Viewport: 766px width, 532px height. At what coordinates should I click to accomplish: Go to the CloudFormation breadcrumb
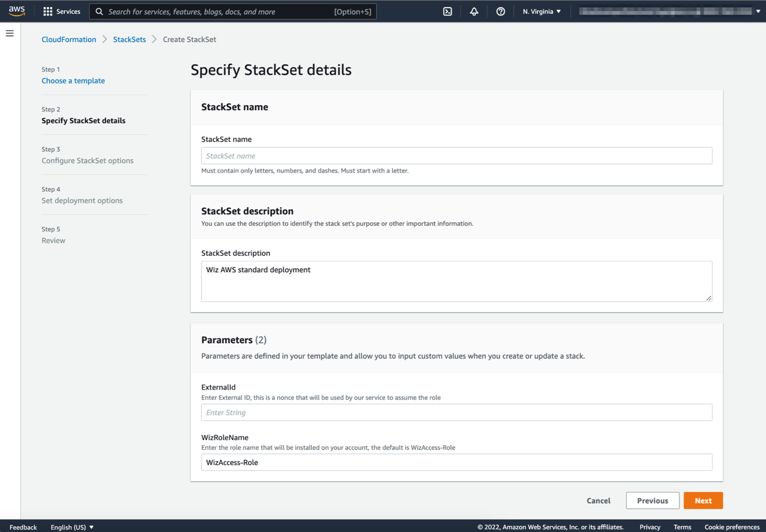click(69, 39)
